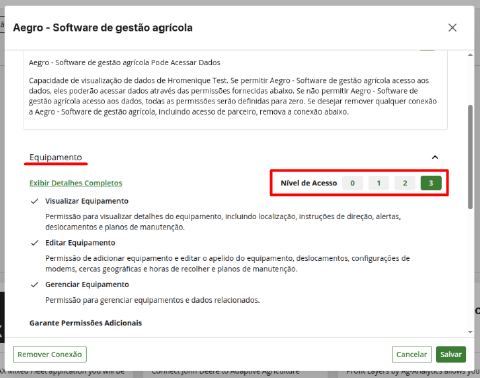Select the Visualizar Equipamento label
Viewport: 480px width, 378px height.
click(x=87, y=201)
